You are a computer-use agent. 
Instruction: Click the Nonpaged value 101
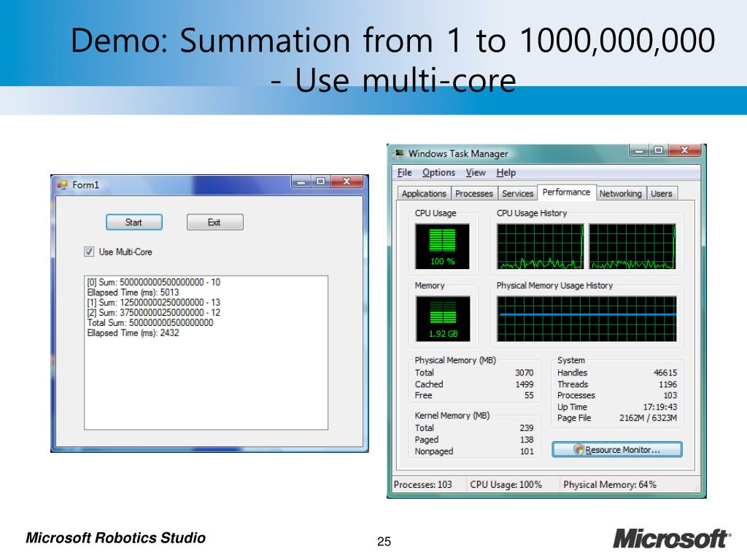(527, 451)
